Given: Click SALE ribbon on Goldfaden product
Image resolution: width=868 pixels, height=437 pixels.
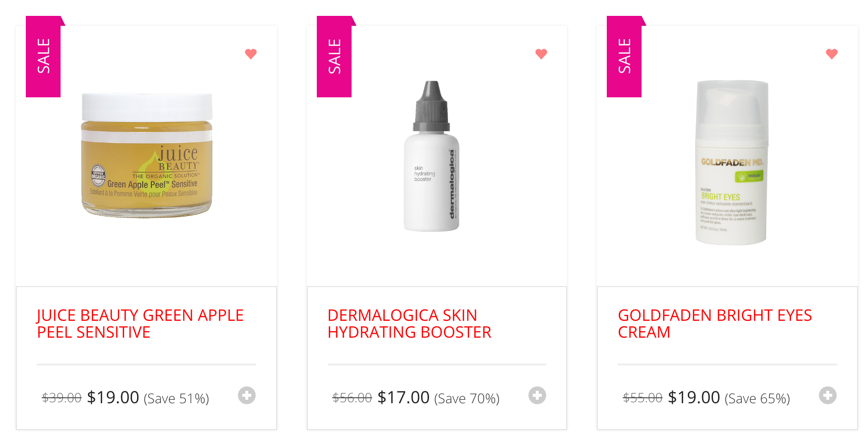Looking at the screenshot, I should (x=624, y=57).
